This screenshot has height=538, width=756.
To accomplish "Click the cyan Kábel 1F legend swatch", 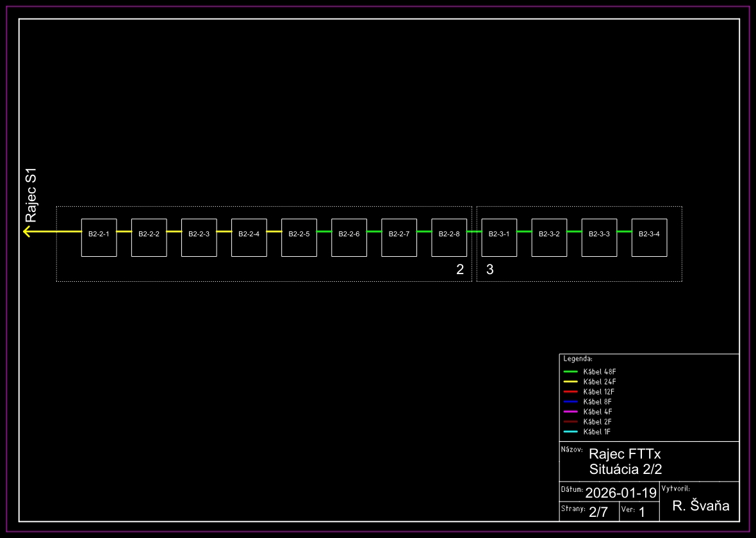I will point(570,432).
